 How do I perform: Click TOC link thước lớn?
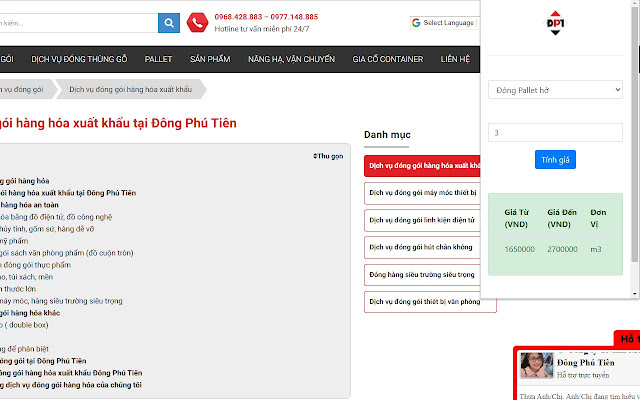[x=18, y=289]
